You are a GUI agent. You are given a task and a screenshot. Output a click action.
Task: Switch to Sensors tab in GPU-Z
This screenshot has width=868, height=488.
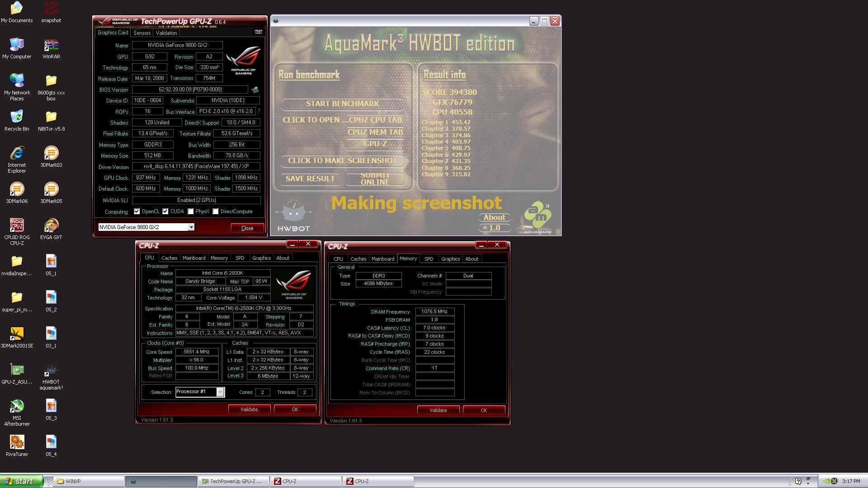(x=142, y=33)
